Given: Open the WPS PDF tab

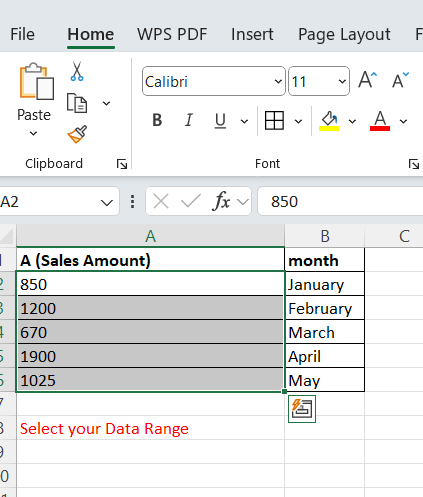Looking at the screenshot, I should pyautogui.click(x=172, y=34).
